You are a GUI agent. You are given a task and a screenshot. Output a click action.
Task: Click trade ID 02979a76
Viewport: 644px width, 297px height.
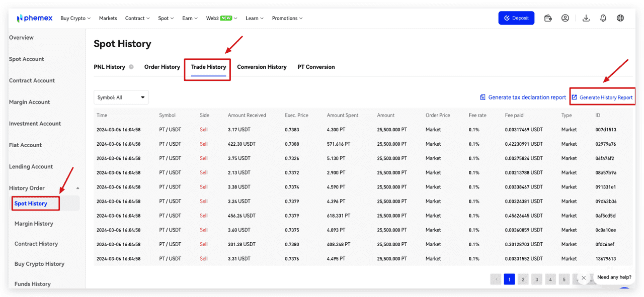pyautogui.click(x=606, y=144)
